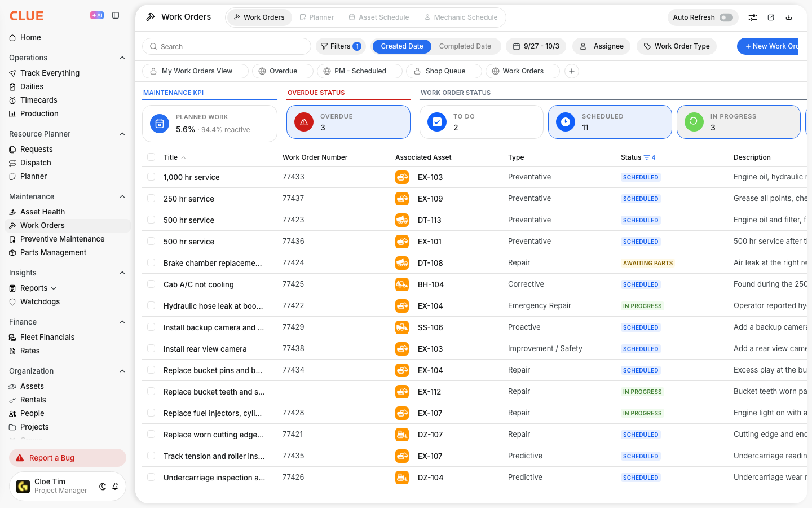
Task: Click the work order Search field
Action: 227,46
